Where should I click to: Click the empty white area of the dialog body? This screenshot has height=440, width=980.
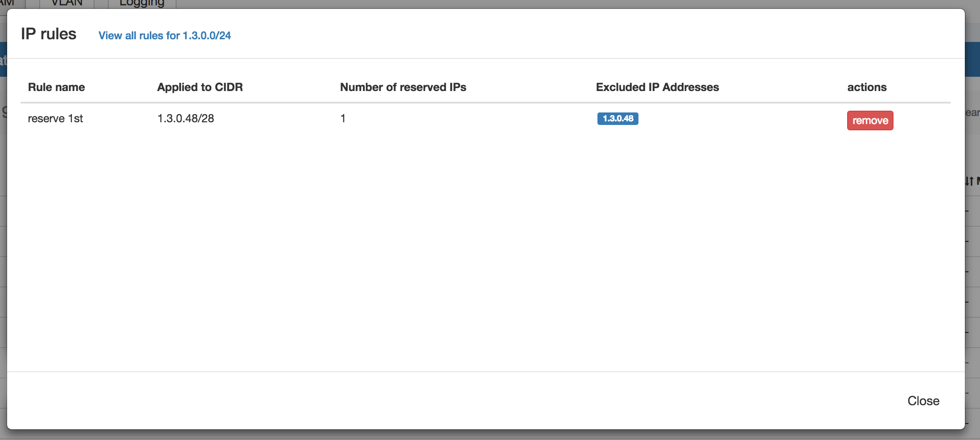(x=486, y=250)
